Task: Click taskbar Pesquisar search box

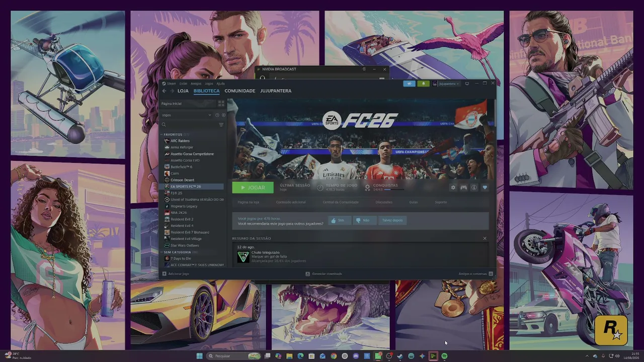Action: point(233,356)
